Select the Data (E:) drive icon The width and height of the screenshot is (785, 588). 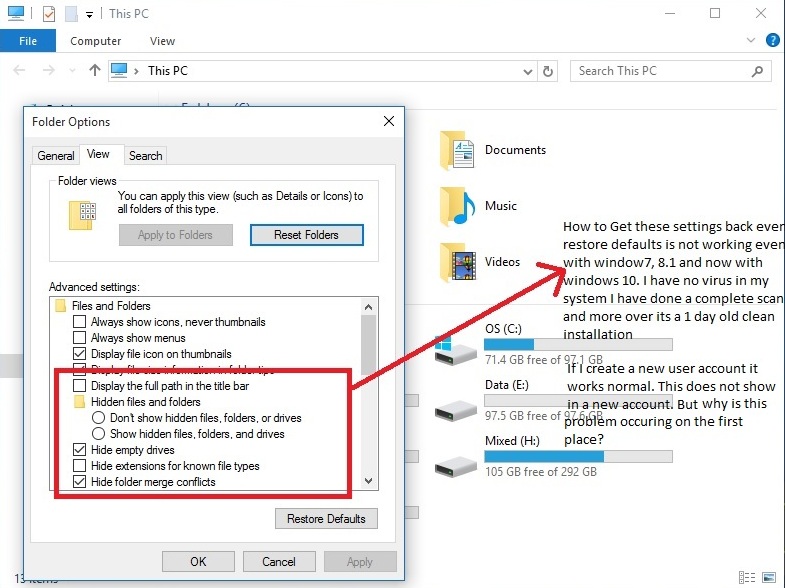[x=456, y=410]
